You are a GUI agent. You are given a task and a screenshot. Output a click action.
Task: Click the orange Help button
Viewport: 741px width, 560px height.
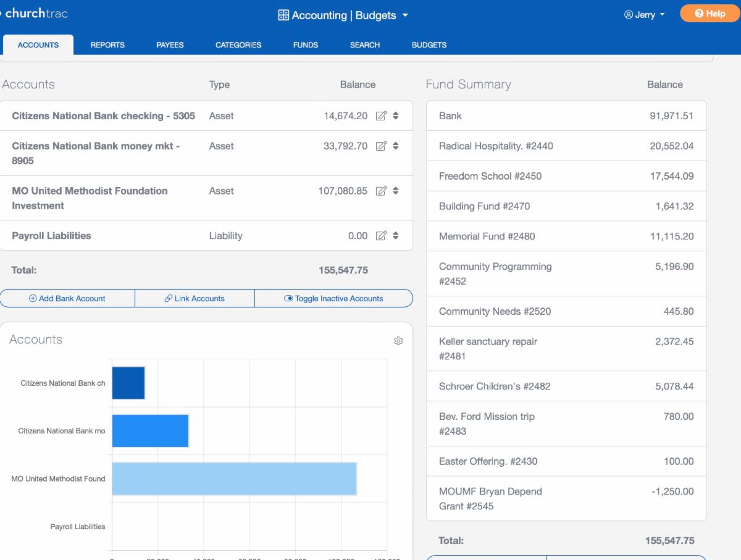point(710,14)
